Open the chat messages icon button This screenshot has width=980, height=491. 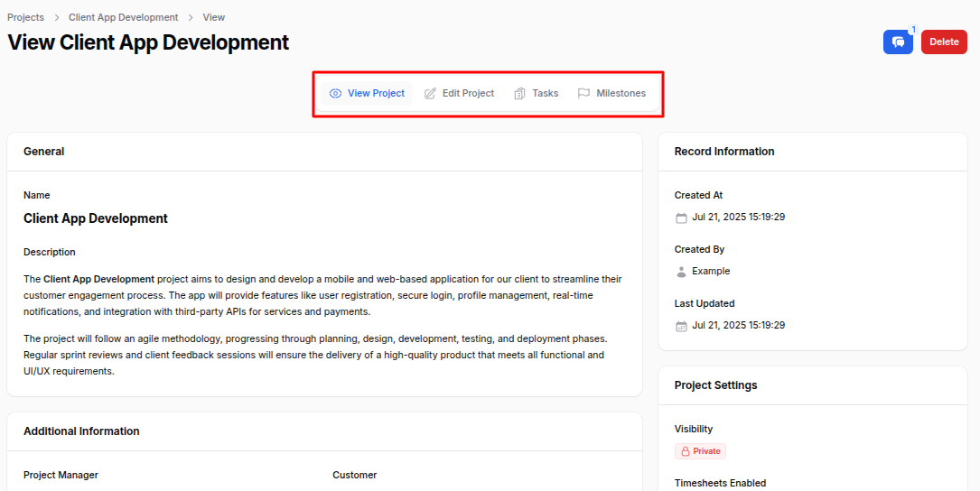click(898, 42)
